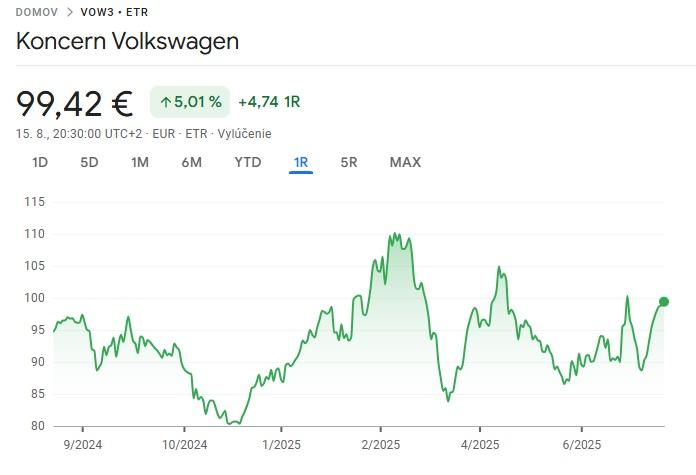Select the active 1R range tab
This screenshot has width=696, height=475.
301,162
